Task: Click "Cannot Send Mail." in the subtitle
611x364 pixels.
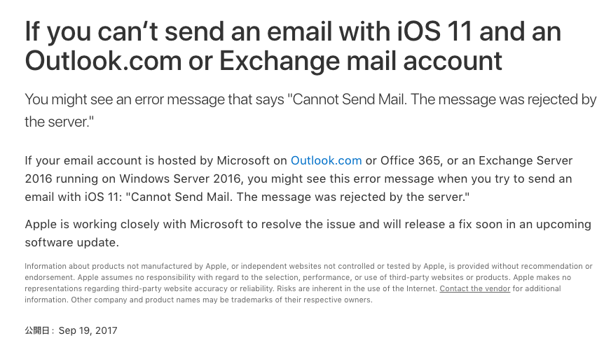Action: [x=350, y=99]
